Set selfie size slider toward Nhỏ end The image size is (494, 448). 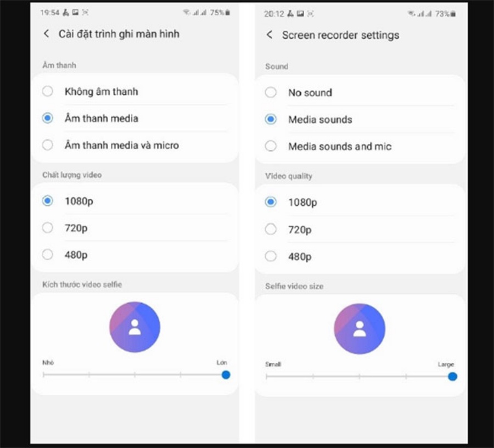tap(44, 375)
